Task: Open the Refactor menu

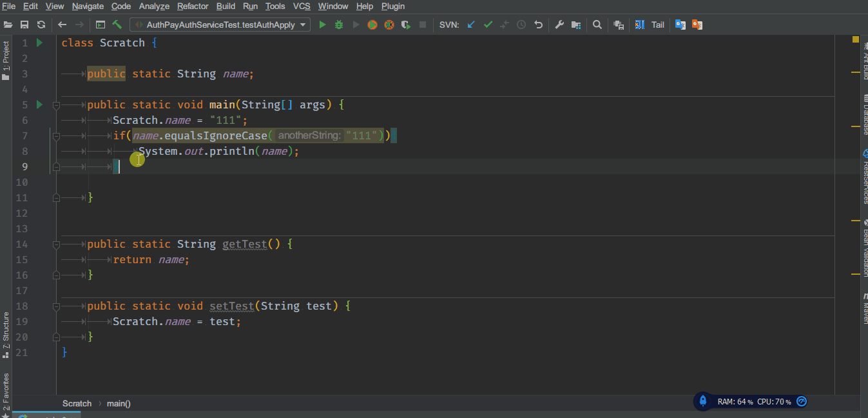Action: [193, 6]
